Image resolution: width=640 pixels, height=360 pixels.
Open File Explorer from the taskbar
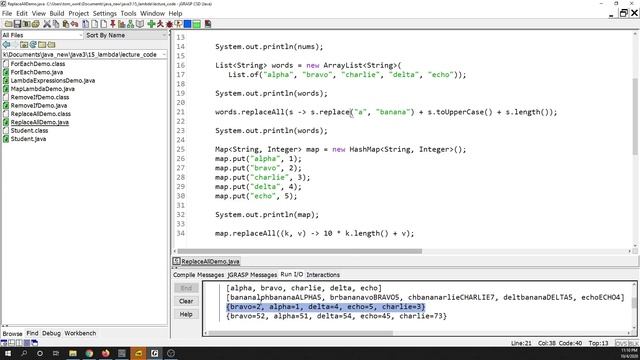pyautogui.click(x=73, y=353)
